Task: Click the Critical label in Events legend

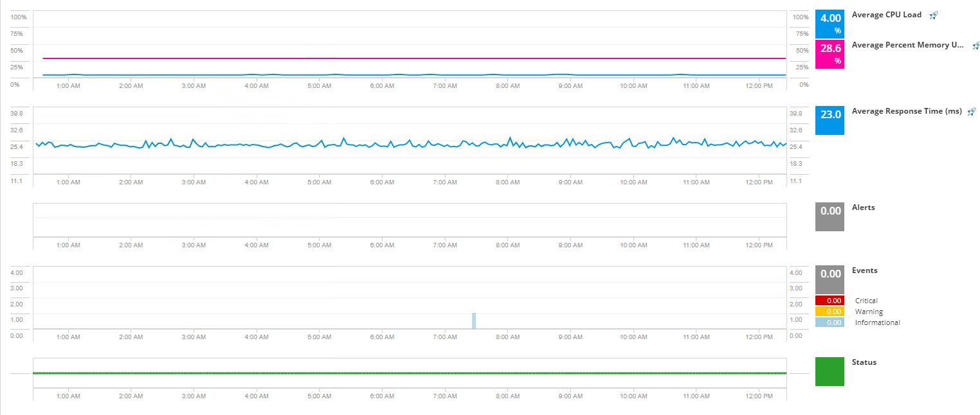Action: click(866, 301)
